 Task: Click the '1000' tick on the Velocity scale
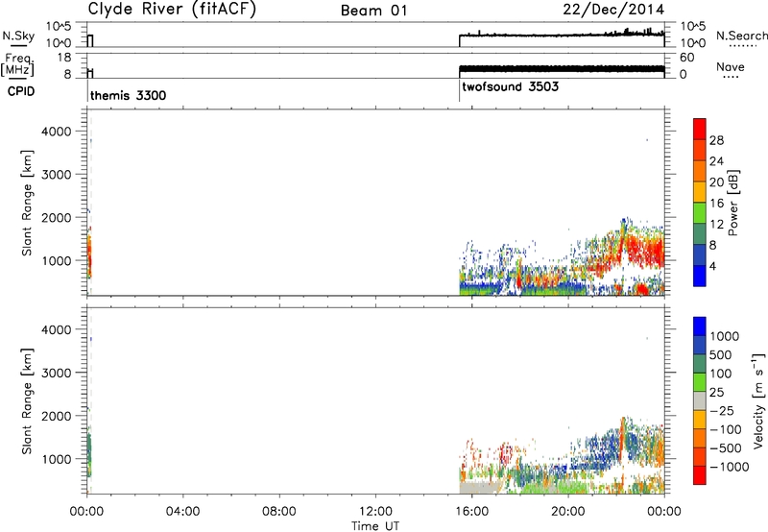click(725, 336)
